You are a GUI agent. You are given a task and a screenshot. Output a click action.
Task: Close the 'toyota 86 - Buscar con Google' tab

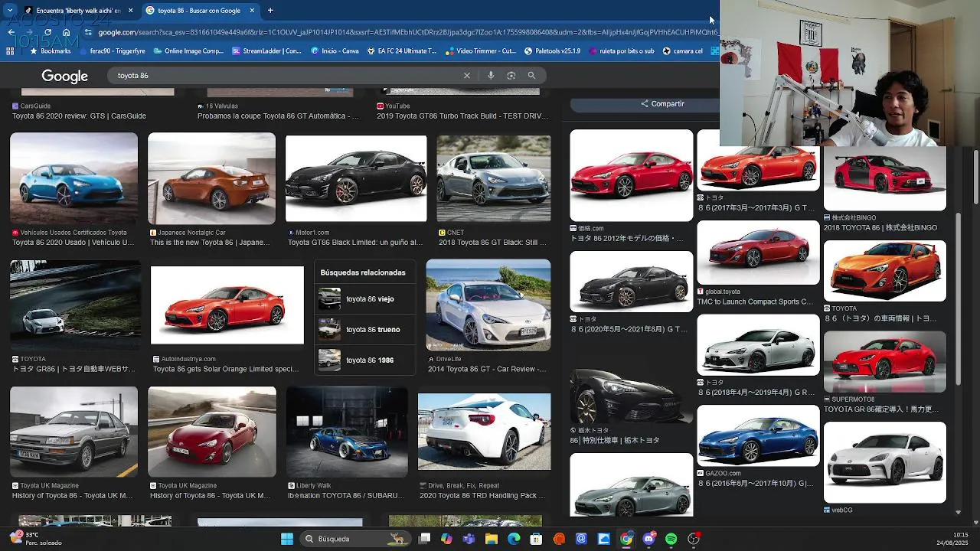pyautogui.click(x=251, y=11)
